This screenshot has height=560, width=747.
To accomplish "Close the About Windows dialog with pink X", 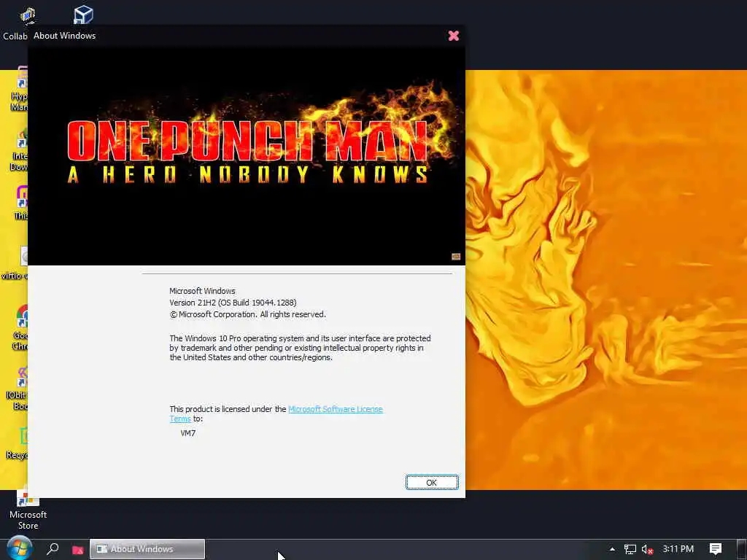I will coord(454,36).
